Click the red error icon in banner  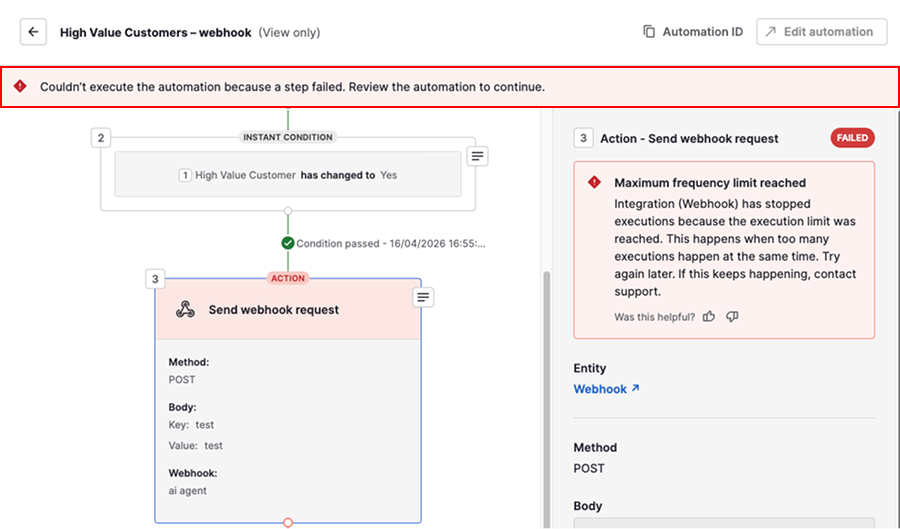point(20,87)
